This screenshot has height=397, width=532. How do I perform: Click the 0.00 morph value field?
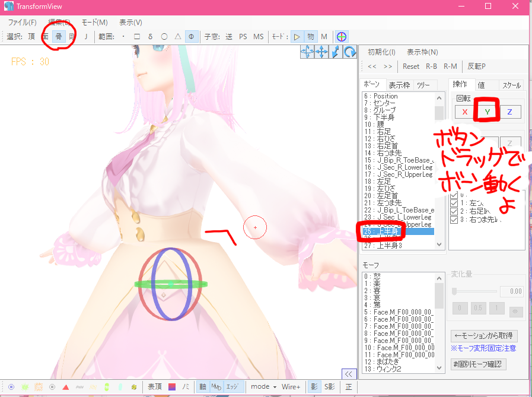(511, 291)
